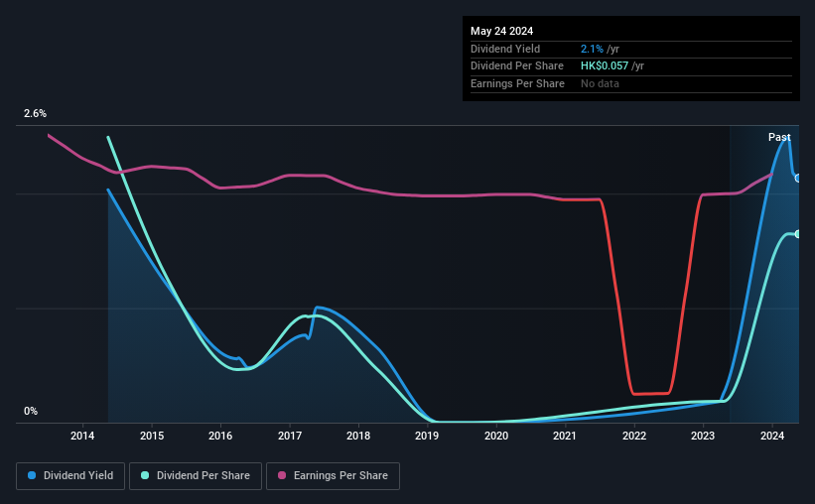Click the HK$0.057 tooltip value
The height and width of the screenshot is (504, 815).
(x=606, y=66)
